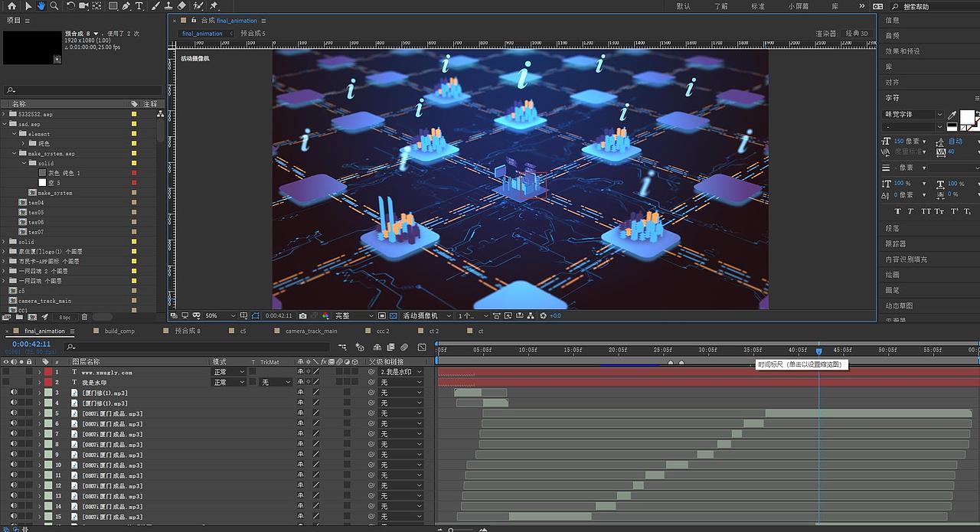This screenshot has height=532, width=980.
Task: Create new composition from Project panel footer
Action: [x=32, y=317]
